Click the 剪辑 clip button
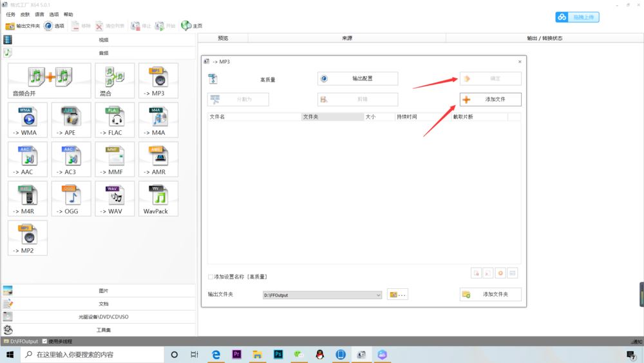 (357, 99)
